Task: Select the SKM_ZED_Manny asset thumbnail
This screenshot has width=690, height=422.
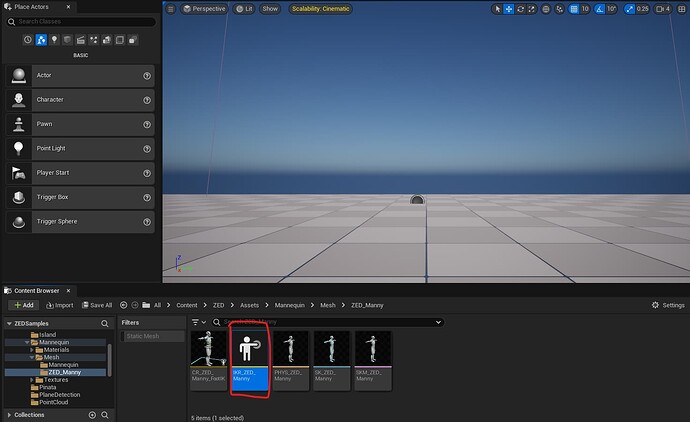Action: [373, 360]
